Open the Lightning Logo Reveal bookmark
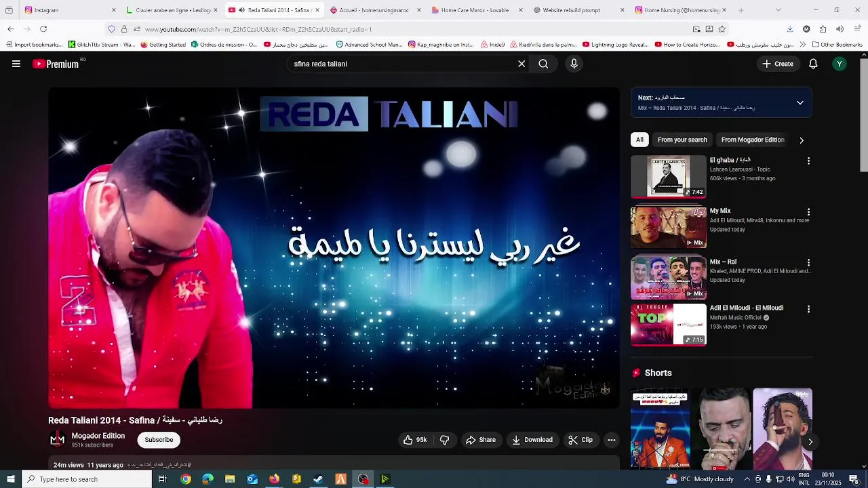 click(616, 45)
